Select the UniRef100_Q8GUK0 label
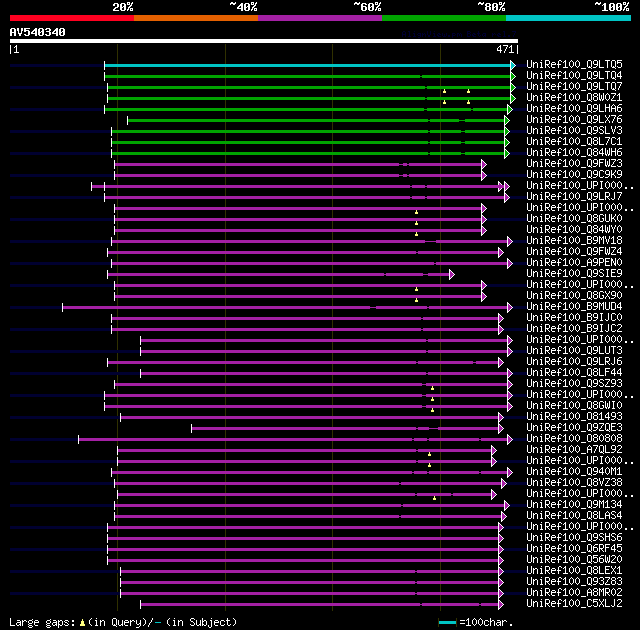The height and width of the screenshot is (630, 640). (574, 219)
